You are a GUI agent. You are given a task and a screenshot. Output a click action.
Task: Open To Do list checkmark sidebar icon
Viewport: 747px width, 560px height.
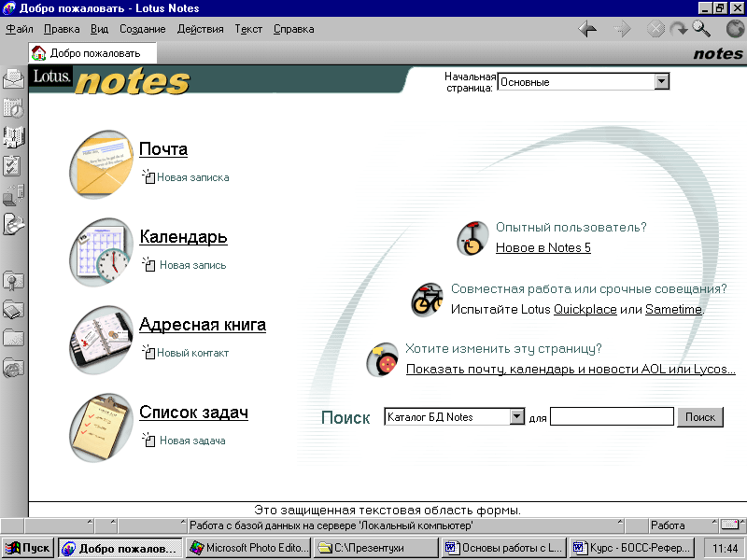coord(13,166)
